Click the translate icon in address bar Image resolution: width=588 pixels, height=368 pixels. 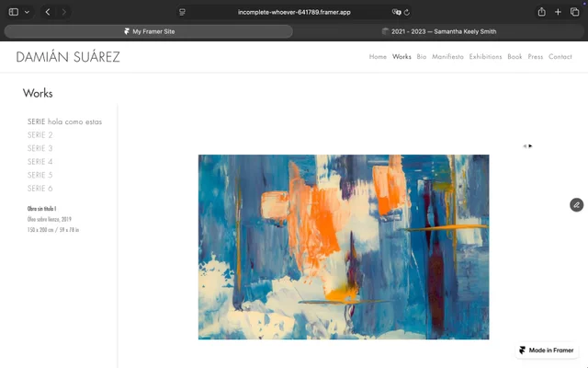pyautogui.click(x=396, y=12)
